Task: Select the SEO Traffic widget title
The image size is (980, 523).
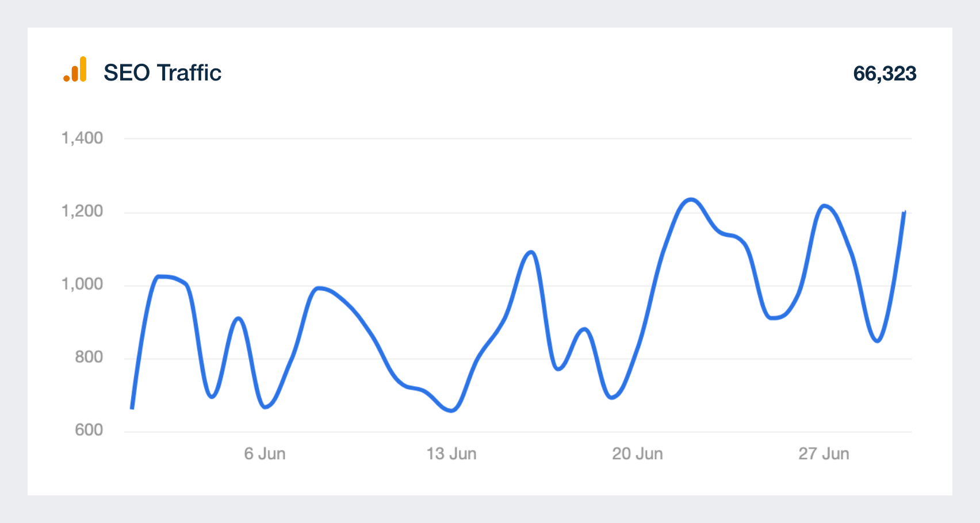Action: (162, 73)
